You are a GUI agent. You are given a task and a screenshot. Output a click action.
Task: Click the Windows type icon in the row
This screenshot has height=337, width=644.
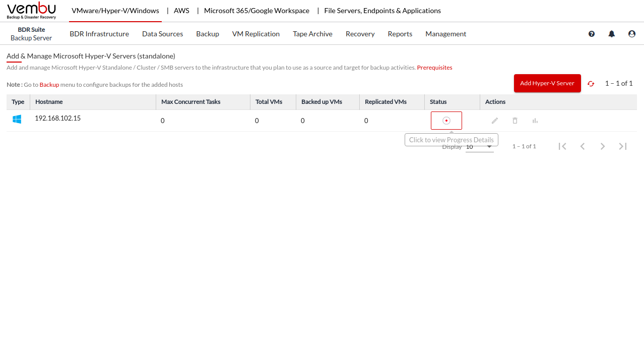17,119
